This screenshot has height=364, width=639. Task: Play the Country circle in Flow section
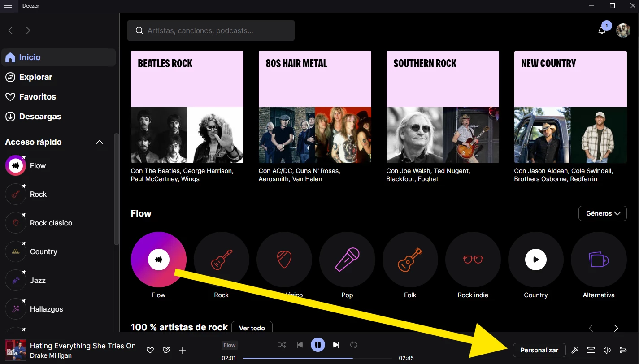[x=536, y=259]
